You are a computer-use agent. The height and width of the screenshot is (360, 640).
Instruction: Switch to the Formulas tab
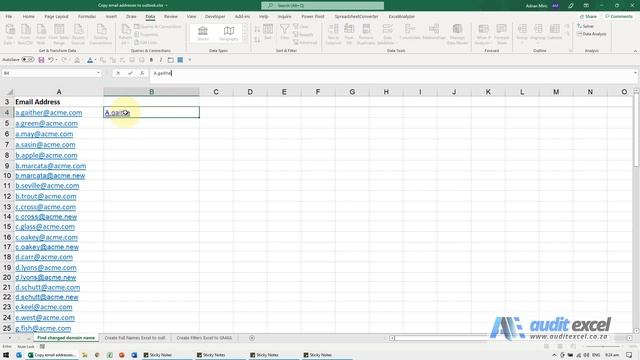tap(87, 16)
